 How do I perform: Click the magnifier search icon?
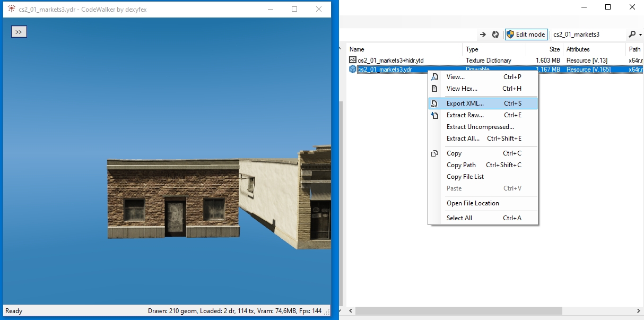coord(632,34)
